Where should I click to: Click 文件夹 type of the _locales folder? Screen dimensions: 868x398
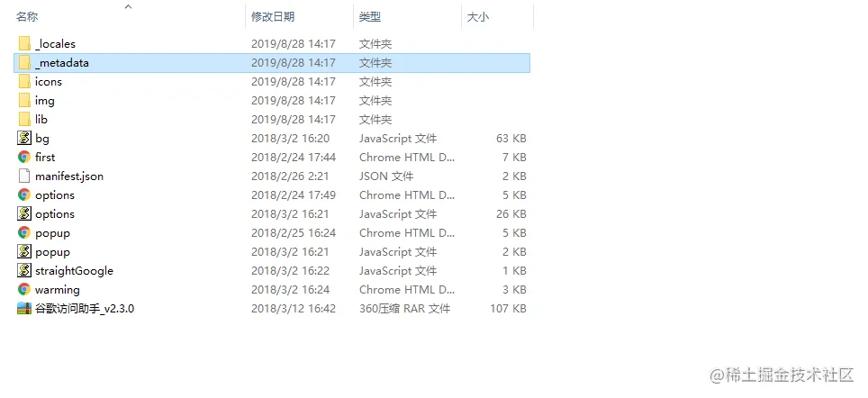coord(375,44)
